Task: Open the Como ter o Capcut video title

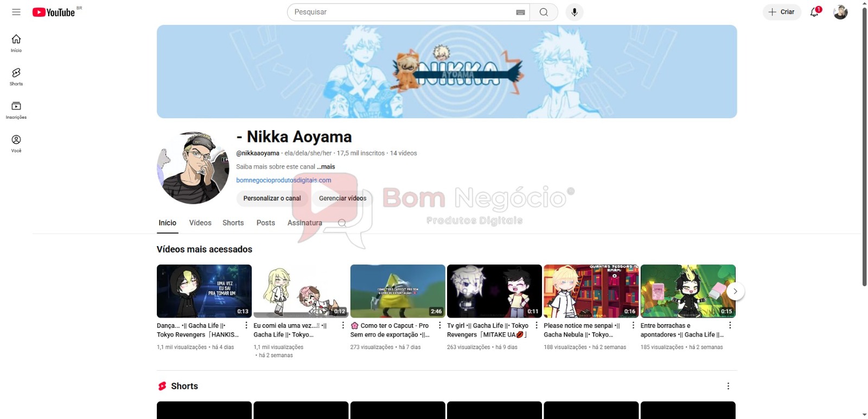Action: 391,330
